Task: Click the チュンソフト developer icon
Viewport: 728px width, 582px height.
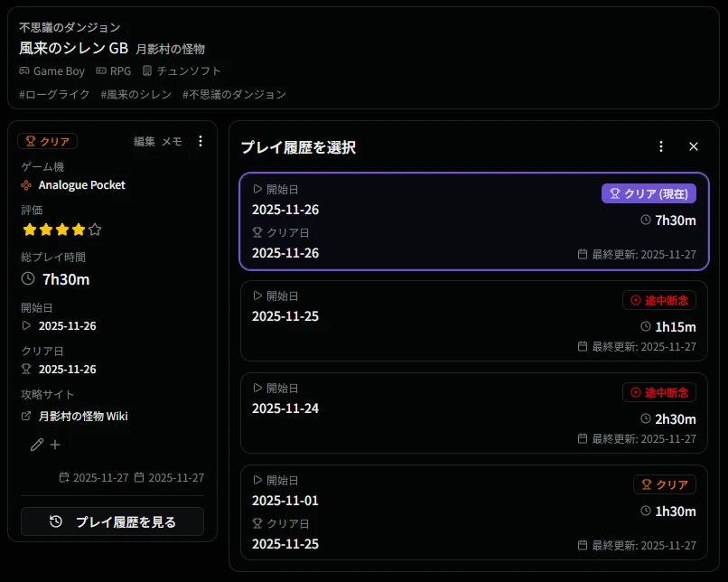Action: click(147, 70)
